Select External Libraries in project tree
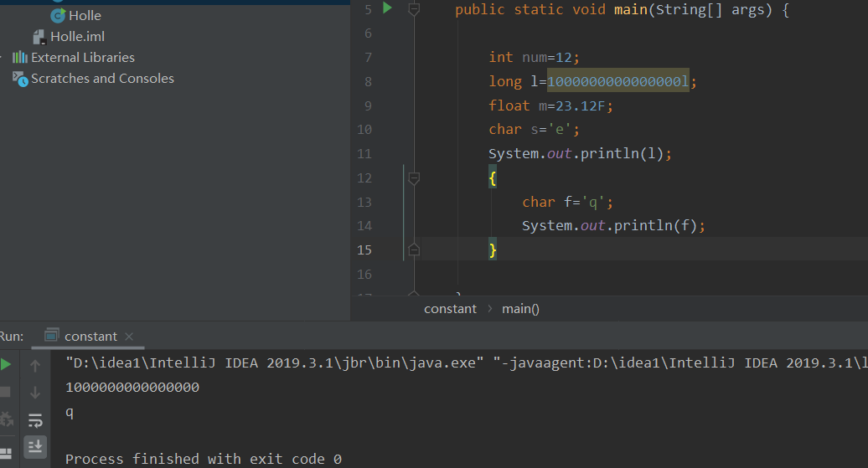 point(82,58)
